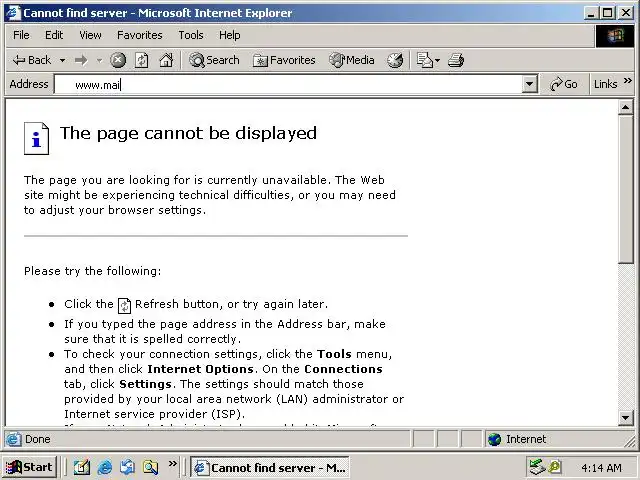Click the History icon in toolbar
640x480 pixels.
coord(395,60)
